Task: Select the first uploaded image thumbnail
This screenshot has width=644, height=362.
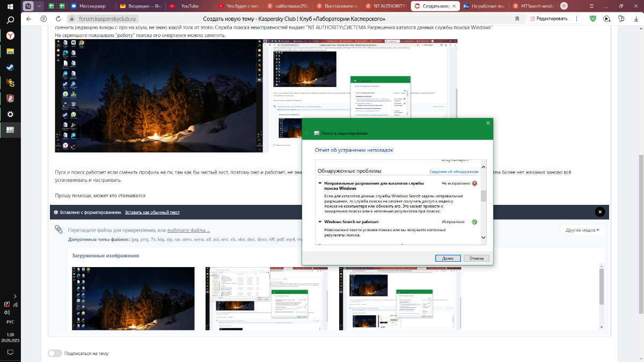Action: pos(134,299)
